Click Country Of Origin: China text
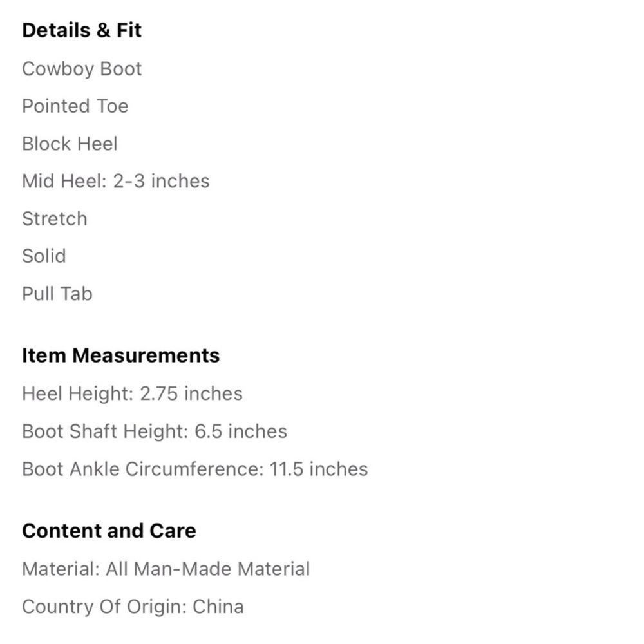 [133, 607]
